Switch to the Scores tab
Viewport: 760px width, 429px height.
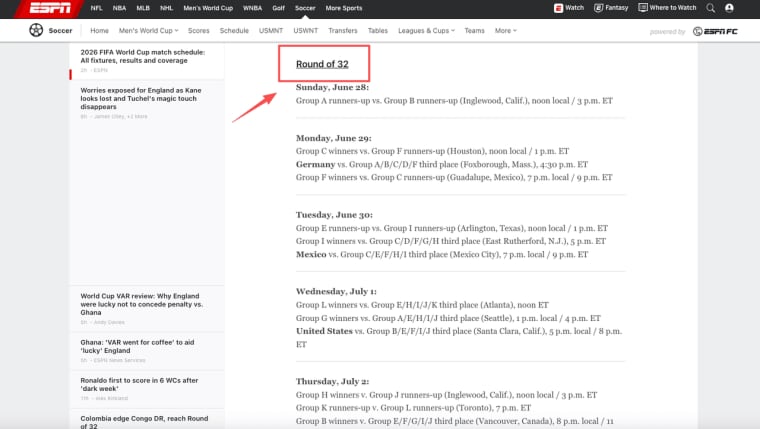pyautogui.click(x=199, y=31)
